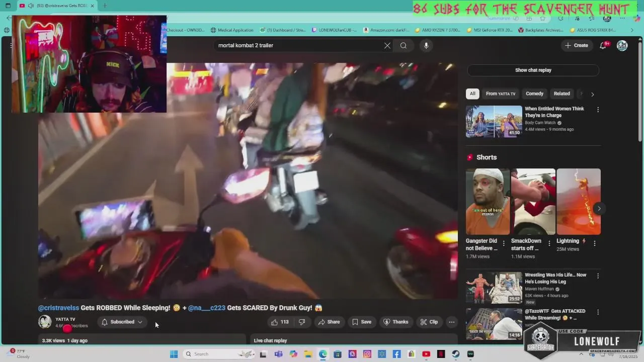Show next filter chips with arrow

pyautogui.click(x=592, y=94)
